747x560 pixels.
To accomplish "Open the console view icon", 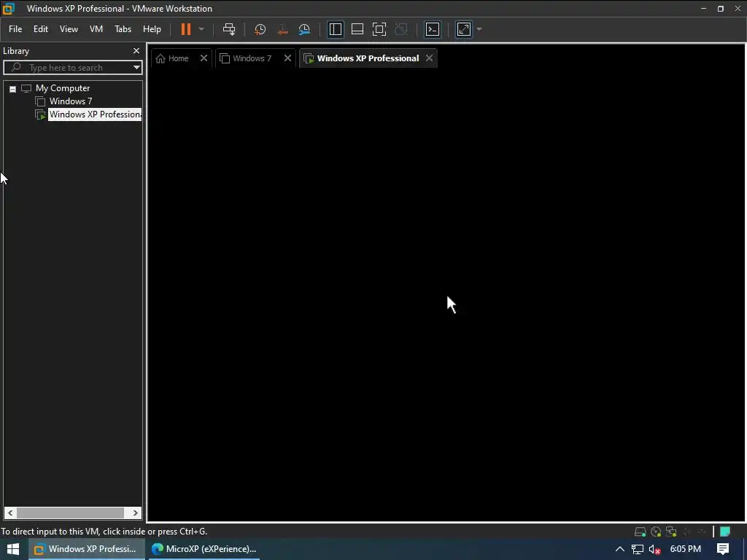I will point(433,29).
